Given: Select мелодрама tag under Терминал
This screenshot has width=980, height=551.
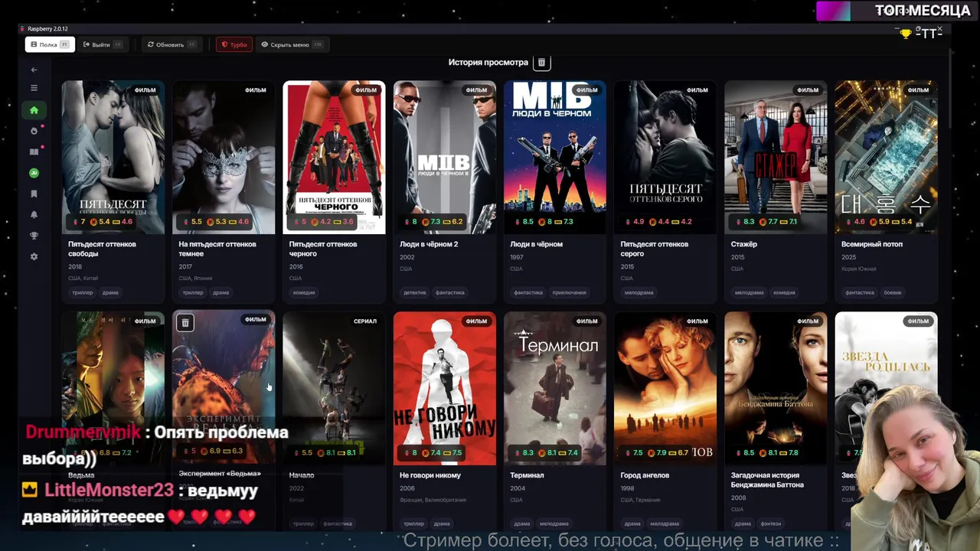Looking at the screenshot, I should (x=554, y=523).
